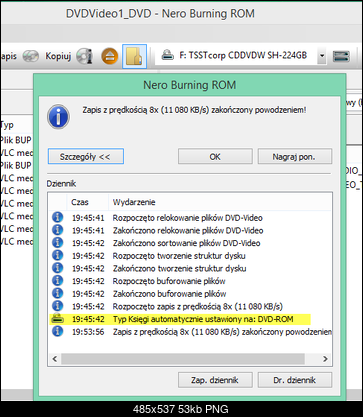This screenshot has width=363, height=417.
Task: Click the drive icon in the F: selector
Action: [168, 55]
